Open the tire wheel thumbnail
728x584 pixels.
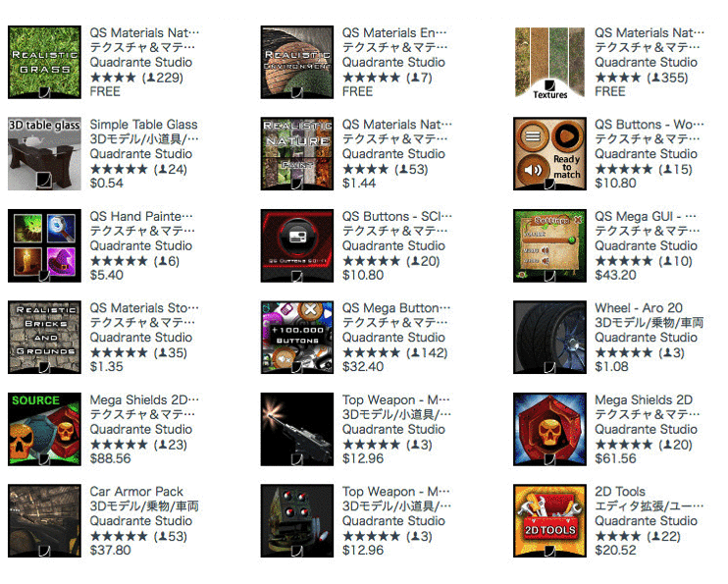(549, 338)
